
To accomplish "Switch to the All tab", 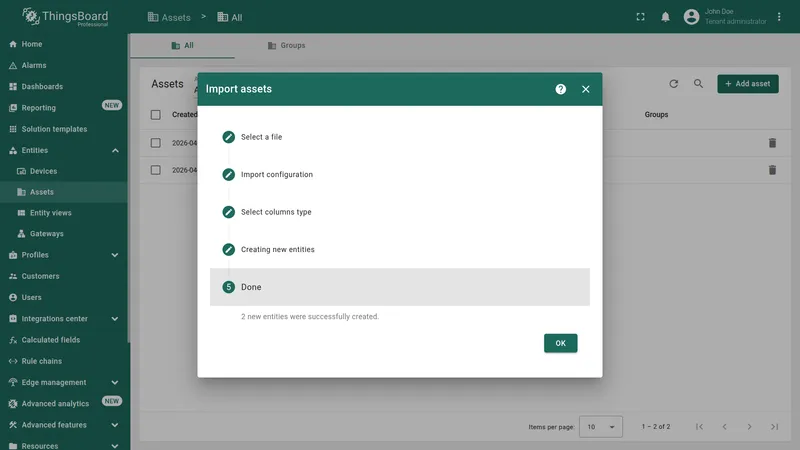I will coord(182,45).
